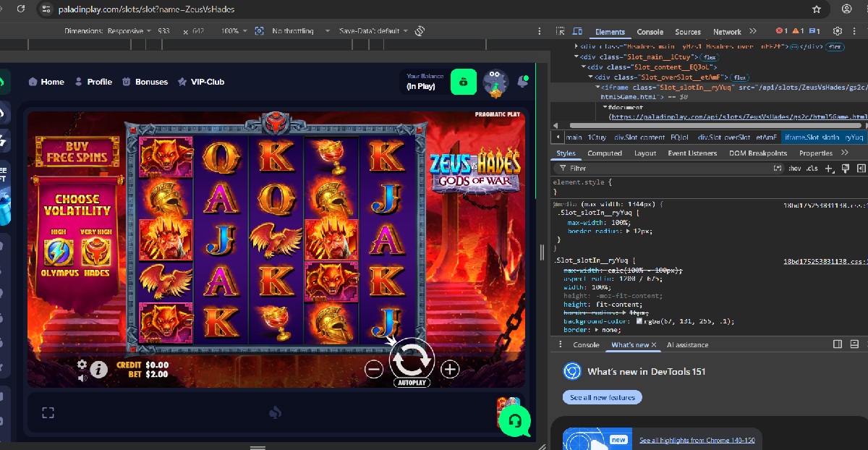Collapse the Slot_overSlot div node
This screenshot has width=868, height=450.
click(590, 77)
